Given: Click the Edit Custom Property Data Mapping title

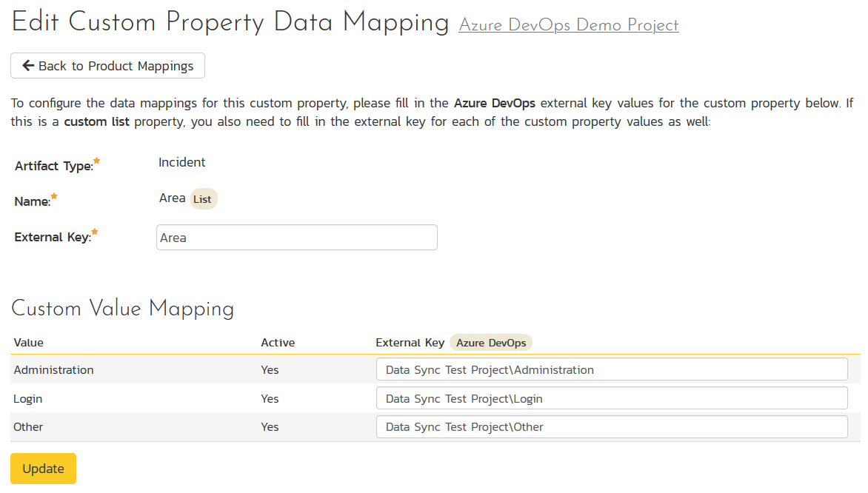Looking at the screenshot, I should coord(230,23).
